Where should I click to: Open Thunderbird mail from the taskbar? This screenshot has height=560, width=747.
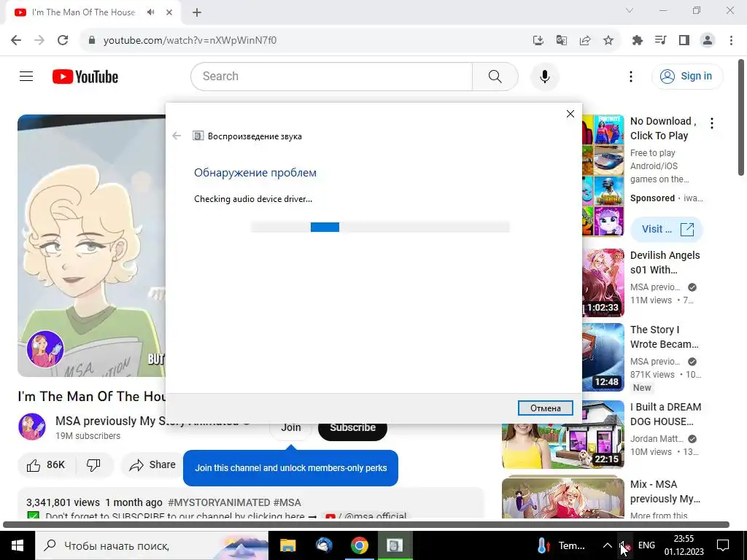[x=324, y=545]
